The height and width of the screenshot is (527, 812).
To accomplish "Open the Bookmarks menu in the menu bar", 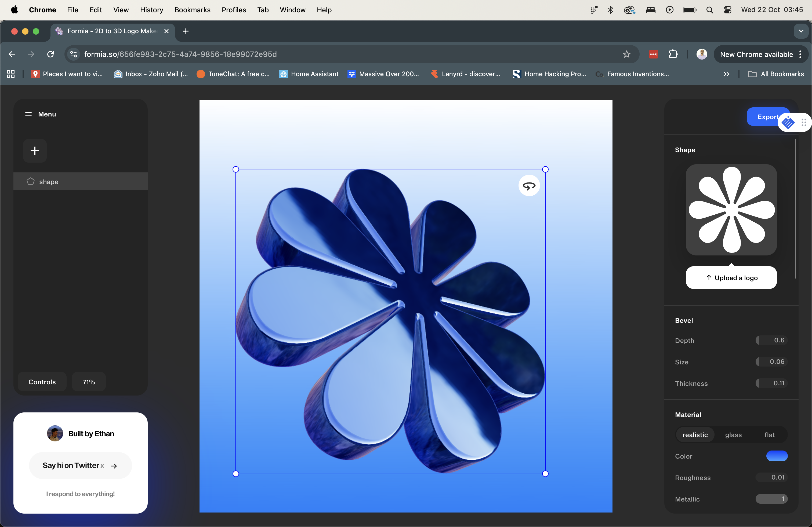I will pyautogui.click(x=193, y=10).
